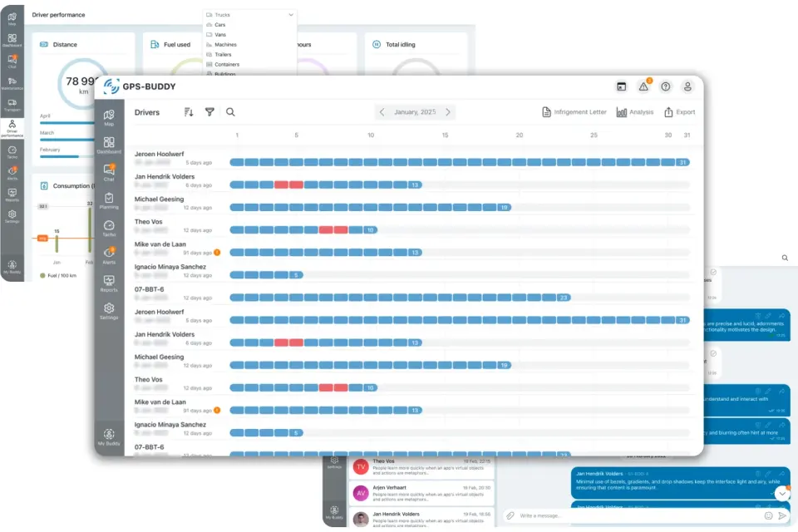
Task: Open Alerts in the Driver performance window sidebar
Action: (12, 173)
